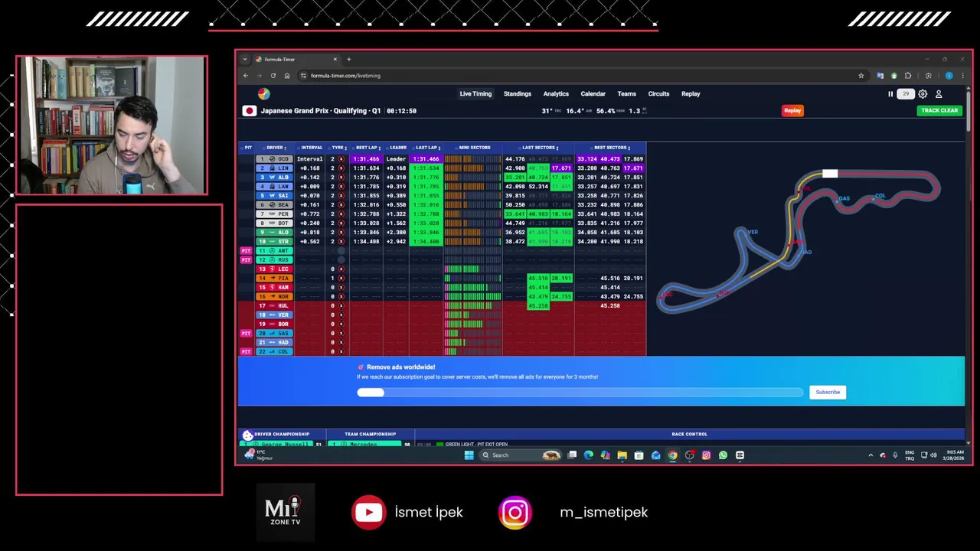Viewport: 980px width, 551px height.
Task: Open Replay from the top navigation
Action: [x=691, y=94]
